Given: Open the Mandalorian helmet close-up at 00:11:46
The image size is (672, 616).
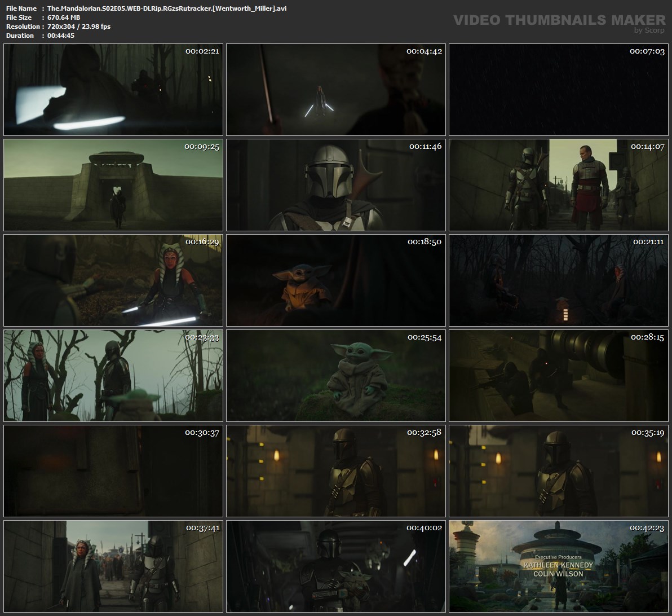Looking at the screenshot, I should pos(336,185).
